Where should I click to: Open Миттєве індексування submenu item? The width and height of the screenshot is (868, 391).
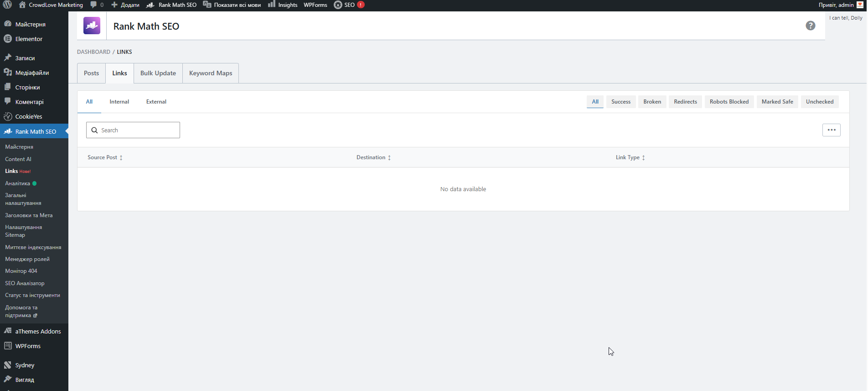(34, 247)
